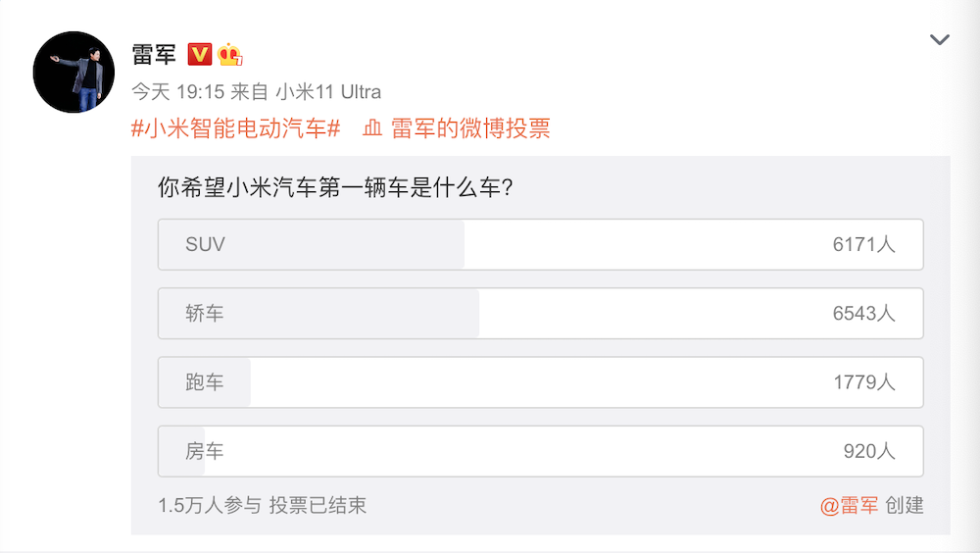Click the poll chart icon before 雷军的微博投票
Screen dimensions: 980x553
point(371,128)
